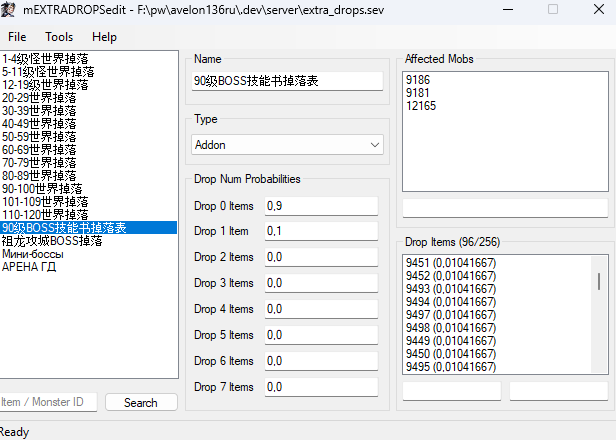Select mob 9186 in Affected Mobs

click(417, 79)
